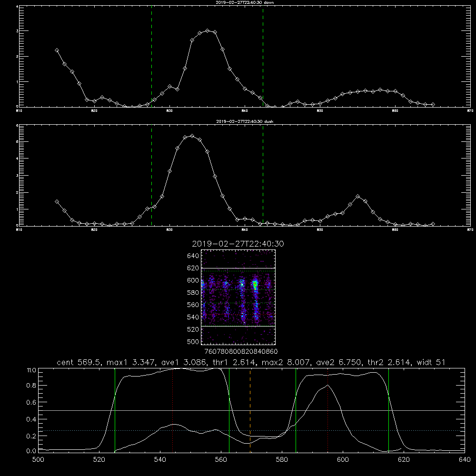This screenshot has width=476, height=476.
Task: Click the green vertical line near 525
Action: pos(115,410)
